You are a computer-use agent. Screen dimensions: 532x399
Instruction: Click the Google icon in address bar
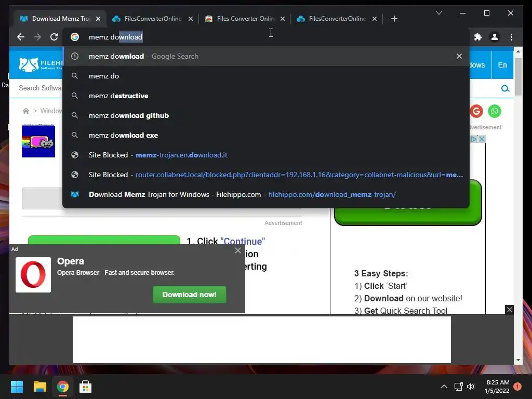[x=75, y=37]
